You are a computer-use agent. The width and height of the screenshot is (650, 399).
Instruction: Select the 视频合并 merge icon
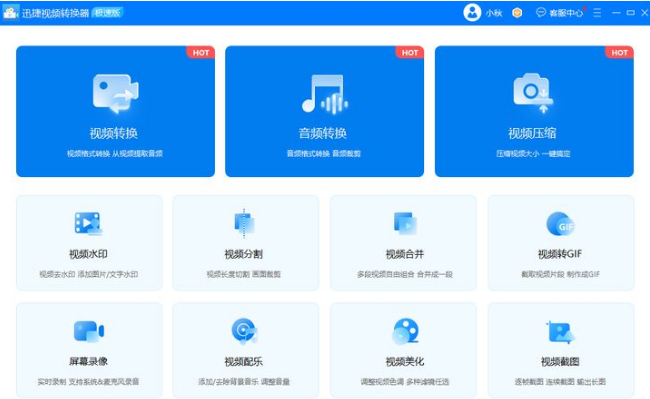[405, 223]
